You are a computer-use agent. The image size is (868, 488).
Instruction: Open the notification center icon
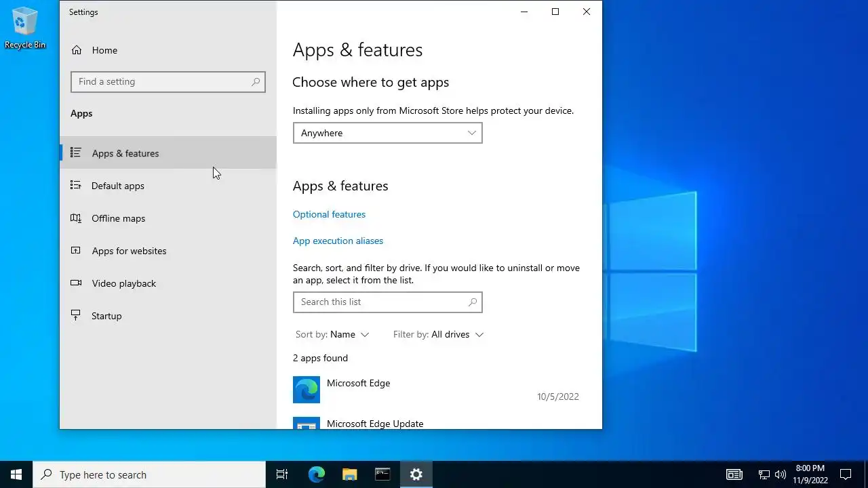(x=846, y=474)
